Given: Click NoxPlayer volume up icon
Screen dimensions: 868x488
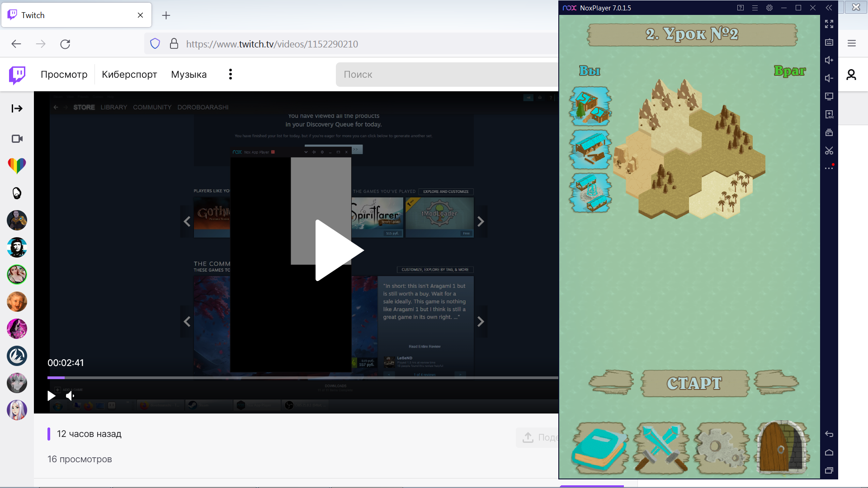Looking at the screenshot, I should click(x=829, y=60).
